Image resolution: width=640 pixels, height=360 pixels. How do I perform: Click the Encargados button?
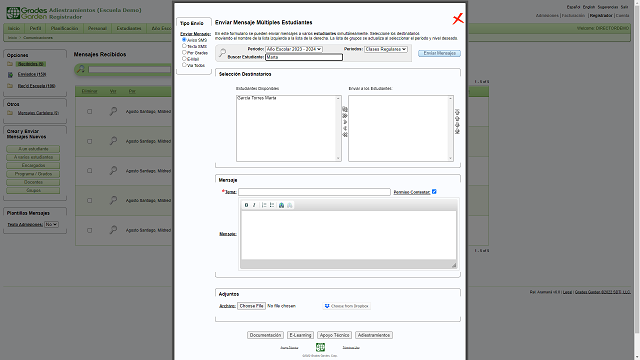(x=33, y=165)
